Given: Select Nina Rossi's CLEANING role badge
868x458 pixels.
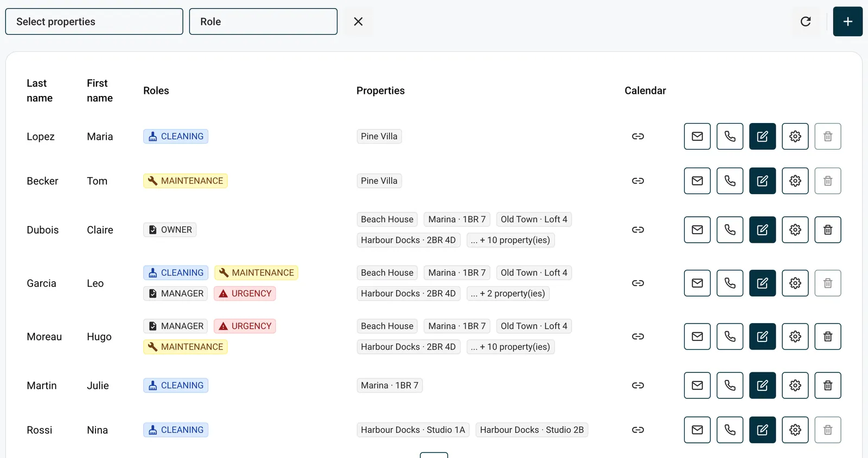Looking at the screenshot, I should (176, 430).
